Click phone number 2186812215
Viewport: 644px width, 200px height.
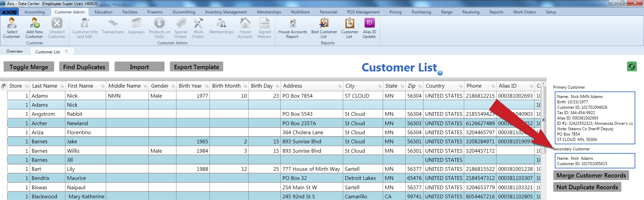pyautogui.click(x=480, y=96)
